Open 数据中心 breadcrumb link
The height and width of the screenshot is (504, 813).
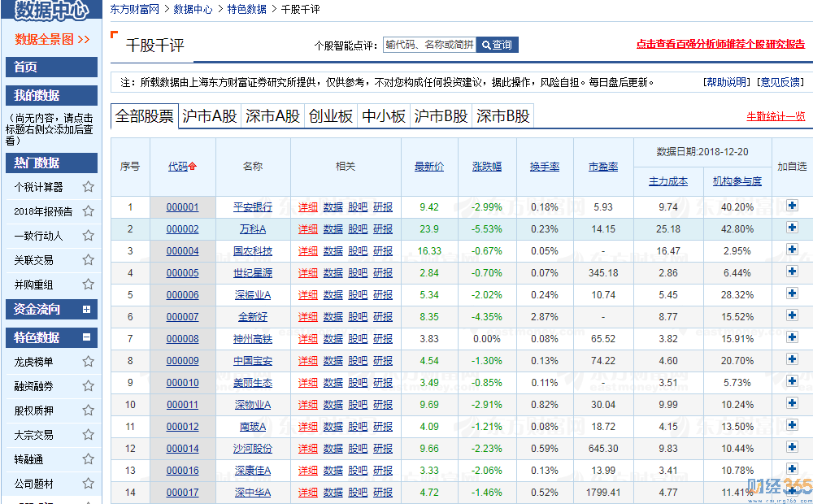(x=193, y=9)
